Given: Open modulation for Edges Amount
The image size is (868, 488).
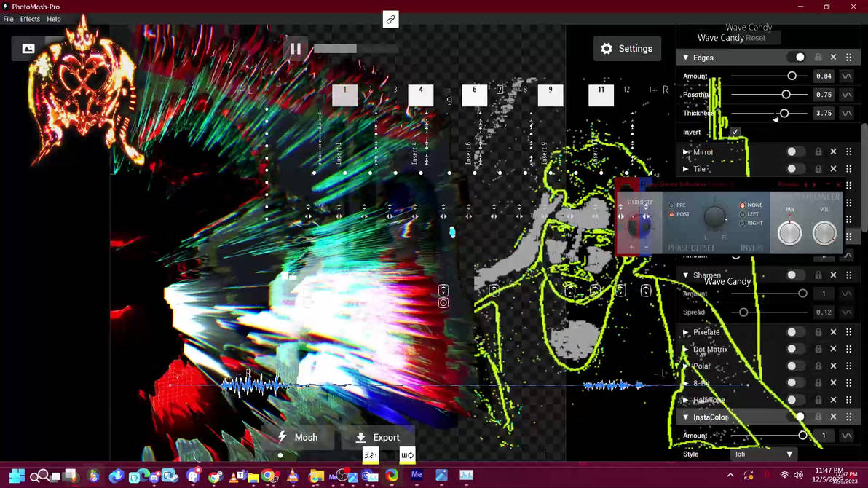Looking at the screenshot, I should tap(846, 76).
